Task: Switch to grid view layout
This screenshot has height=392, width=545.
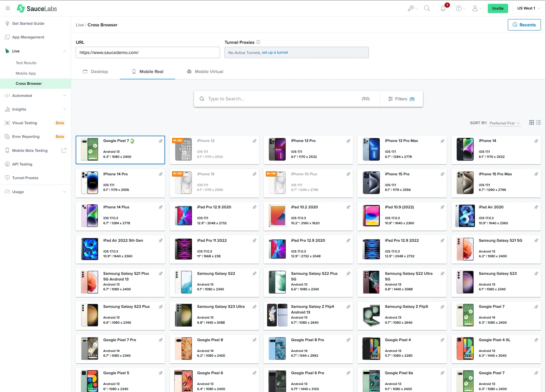Action: tap(532, 123)
